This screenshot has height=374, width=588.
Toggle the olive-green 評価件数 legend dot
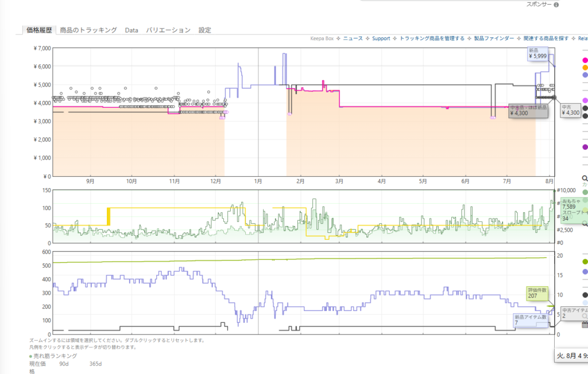(585, 262)
